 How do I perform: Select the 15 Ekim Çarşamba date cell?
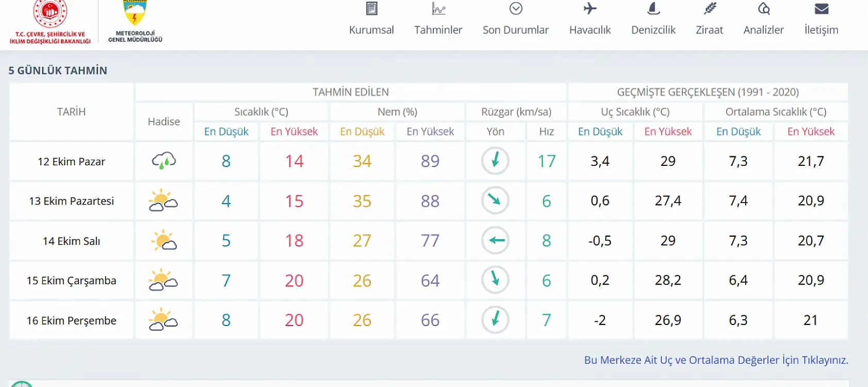[71, 281]
